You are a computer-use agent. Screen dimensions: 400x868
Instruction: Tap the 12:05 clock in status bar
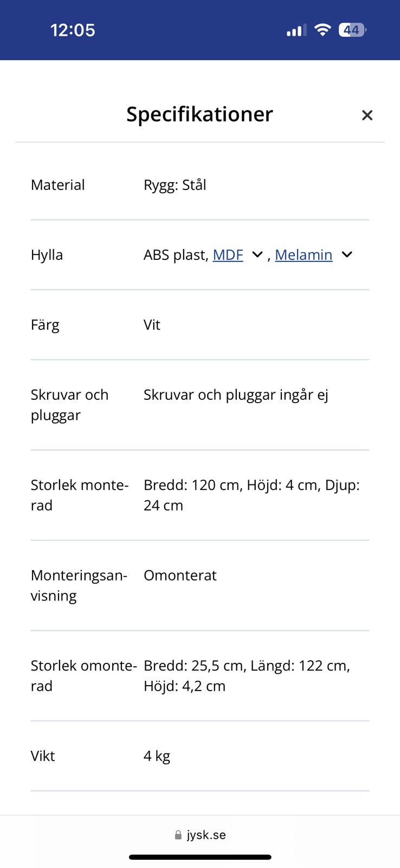coord(73,30)
